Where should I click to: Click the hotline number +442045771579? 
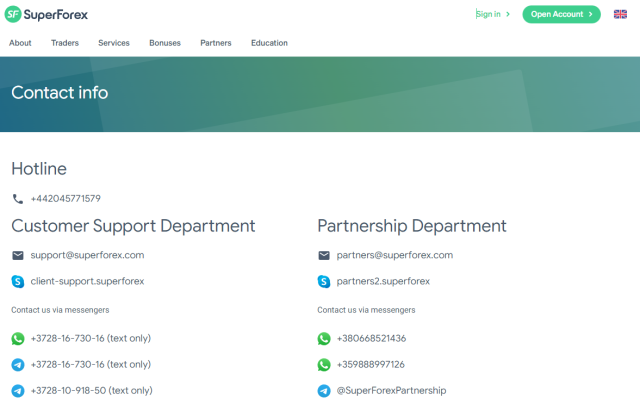pyautogui.click(x=66, y=199)
